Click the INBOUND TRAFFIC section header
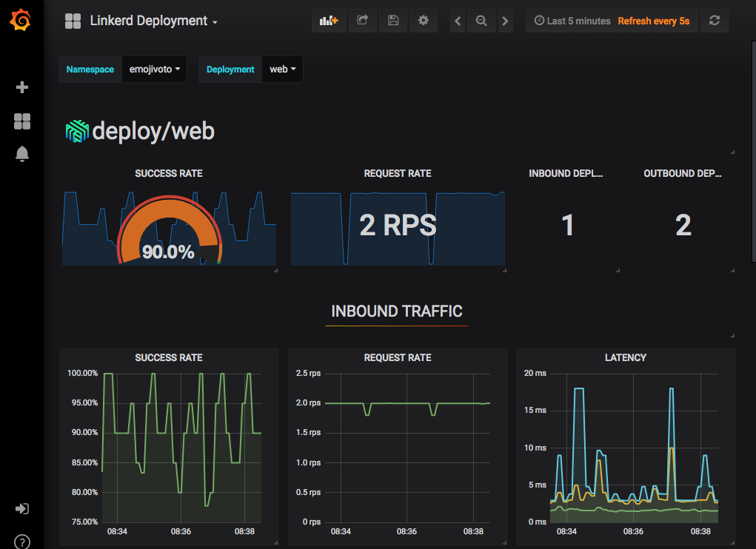The image size is (756, 549). click(x=396, y=311)
